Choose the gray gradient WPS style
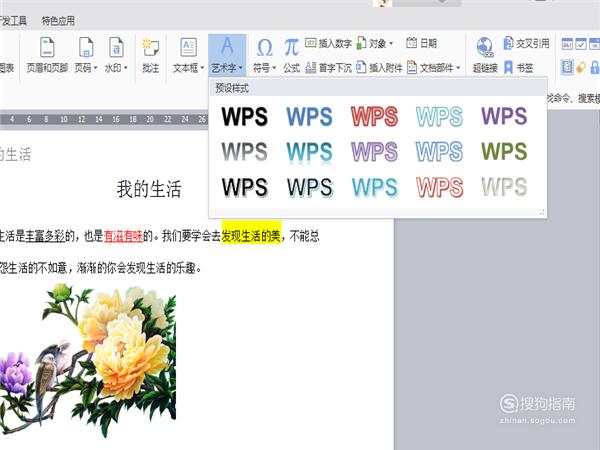The height and width of the screenshot is (450, 600). point(245,152)
